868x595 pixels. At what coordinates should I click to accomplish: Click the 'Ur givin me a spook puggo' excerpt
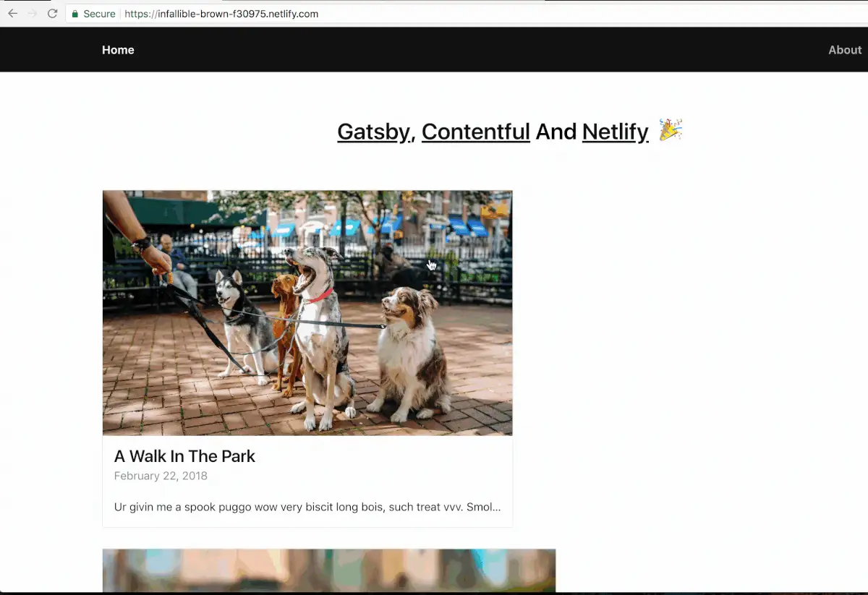(307, 507)
